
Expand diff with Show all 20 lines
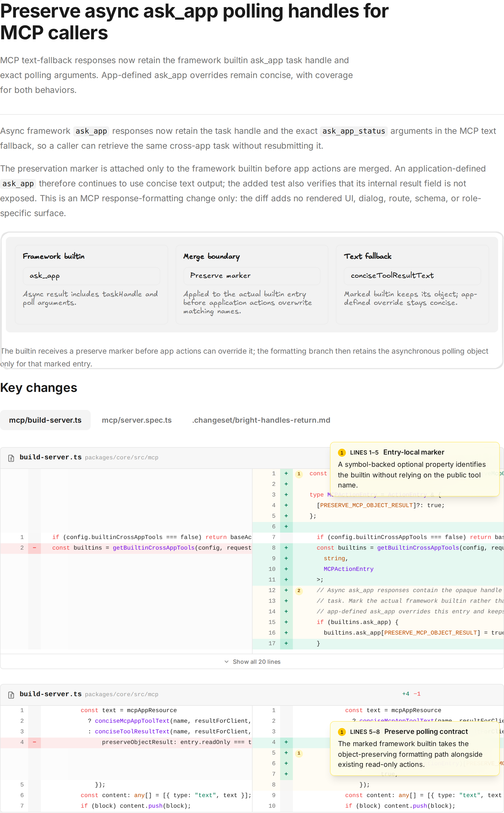pos(252,662)
